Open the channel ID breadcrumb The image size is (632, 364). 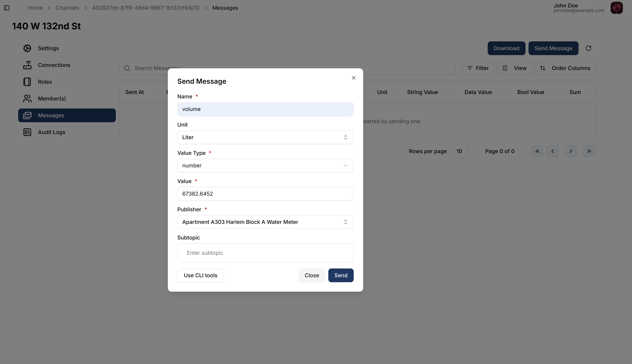click(x=146, y=8)
